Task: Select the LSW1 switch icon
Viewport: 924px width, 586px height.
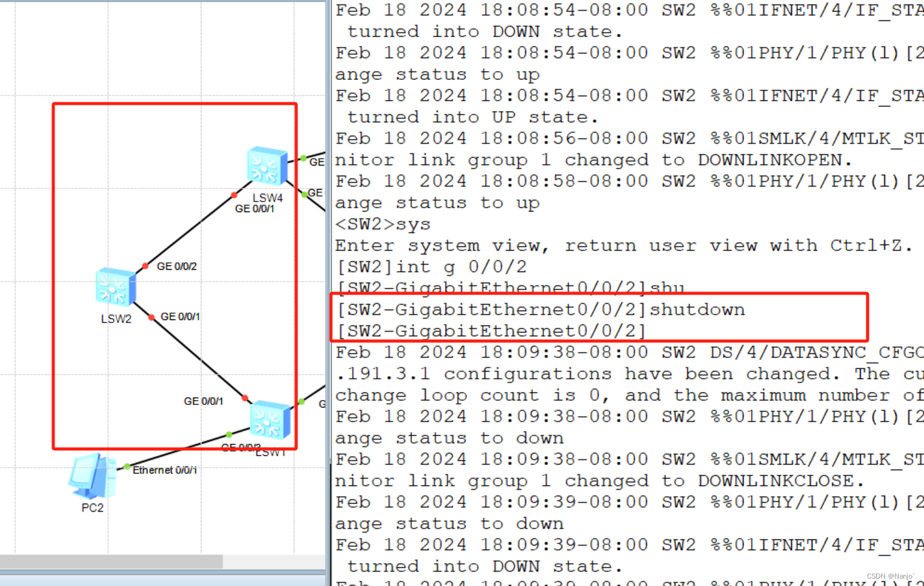Action: 270,420
